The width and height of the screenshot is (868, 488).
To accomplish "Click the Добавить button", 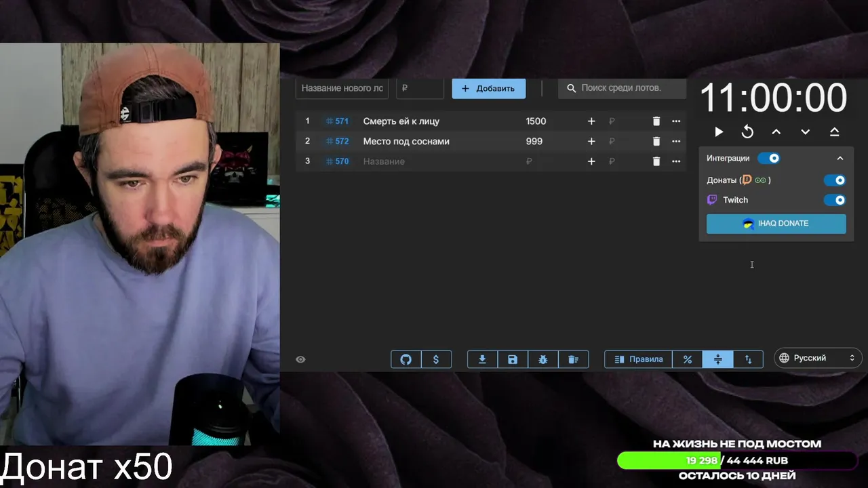I will click(x=489, y=88).
